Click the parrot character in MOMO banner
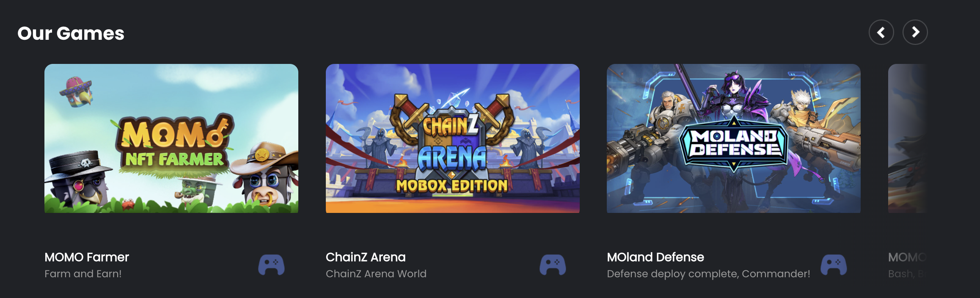Viewport: 980px width, 298px height. point(77,91)
